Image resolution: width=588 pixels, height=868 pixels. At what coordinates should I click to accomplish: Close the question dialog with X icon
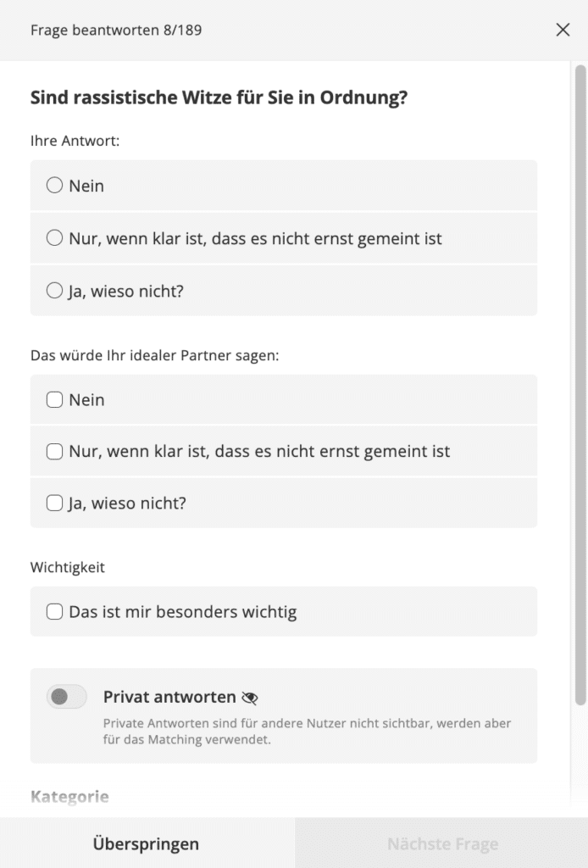tap(563, 30)
